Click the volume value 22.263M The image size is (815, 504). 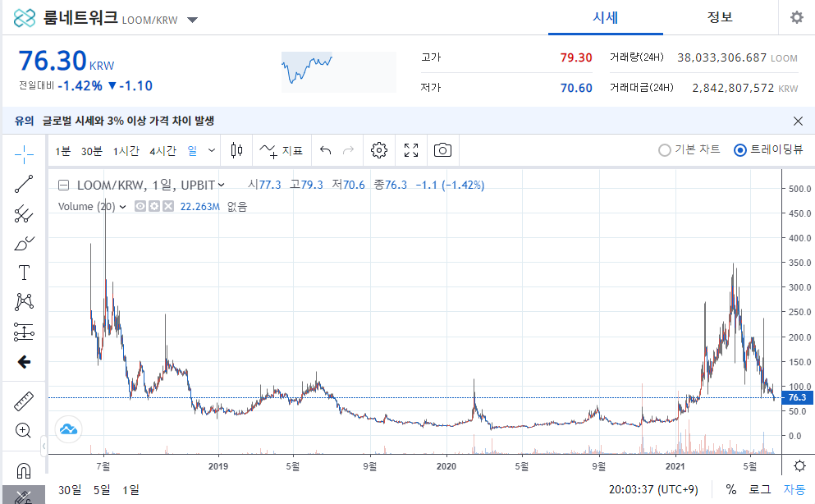click(200, 207)
